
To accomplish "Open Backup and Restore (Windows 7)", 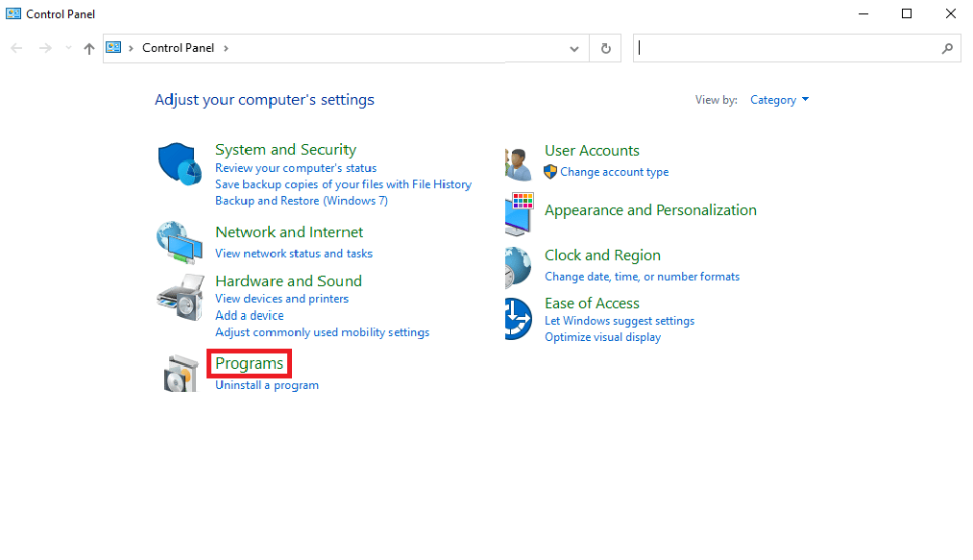I will tap(301, 201).
